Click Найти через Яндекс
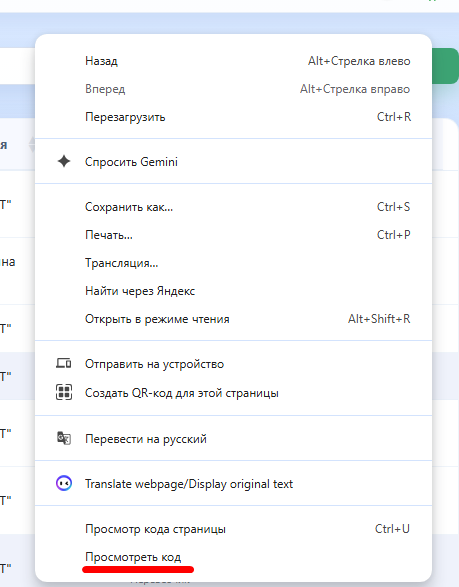The image size is (459, 587). 233,291
